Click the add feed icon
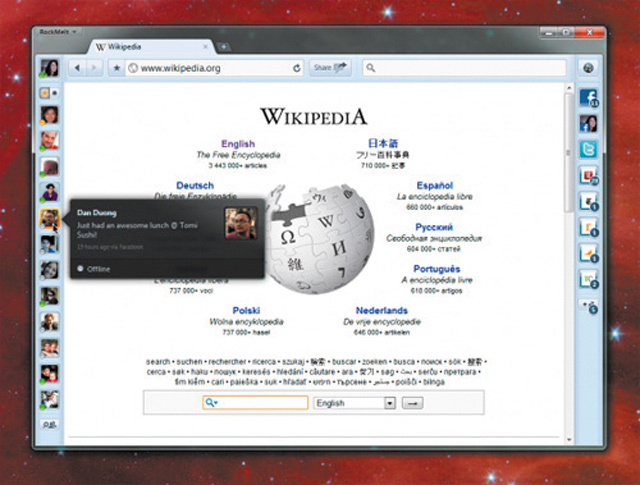This screenshot has width=640, height=485. [x=589, y=306]
